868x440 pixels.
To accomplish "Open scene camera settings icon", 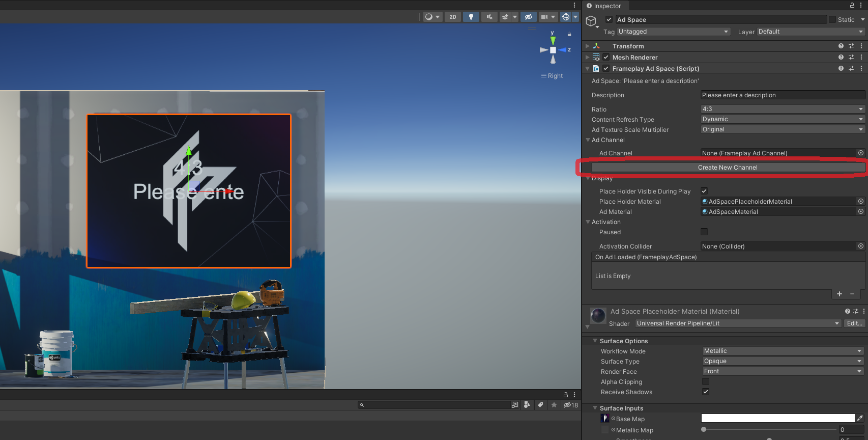I will tap(548, 17).
